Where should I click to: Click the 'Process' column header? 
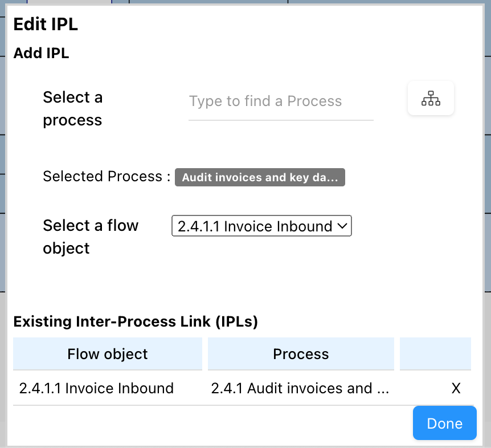[x=301, y=354]
